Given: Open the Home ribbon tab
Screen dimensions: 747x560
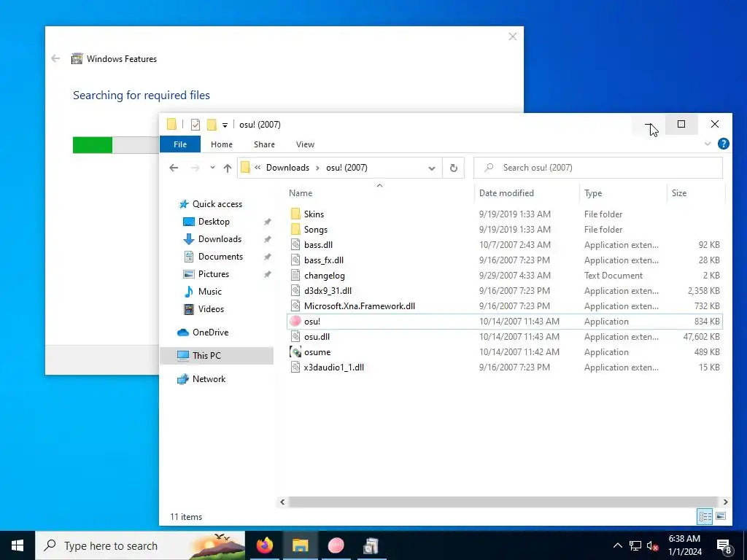Looking at the screenshot, I should [x=222, y=144].
